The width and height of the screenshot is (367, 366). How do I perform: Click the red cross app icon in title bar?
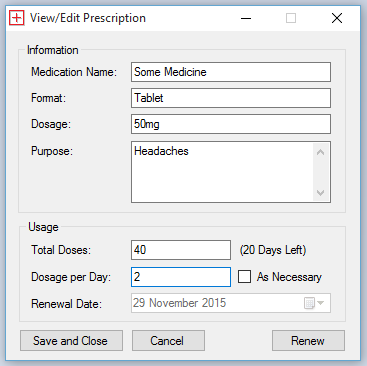pyautogui.click(x=16, y=18)
